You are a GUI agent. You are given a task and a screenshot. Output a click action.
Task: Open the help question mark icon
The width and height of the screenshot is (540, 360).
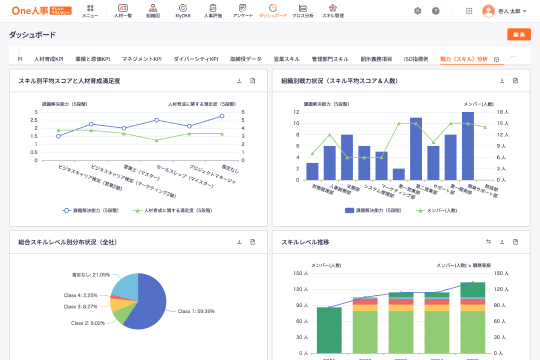[436, 11]
